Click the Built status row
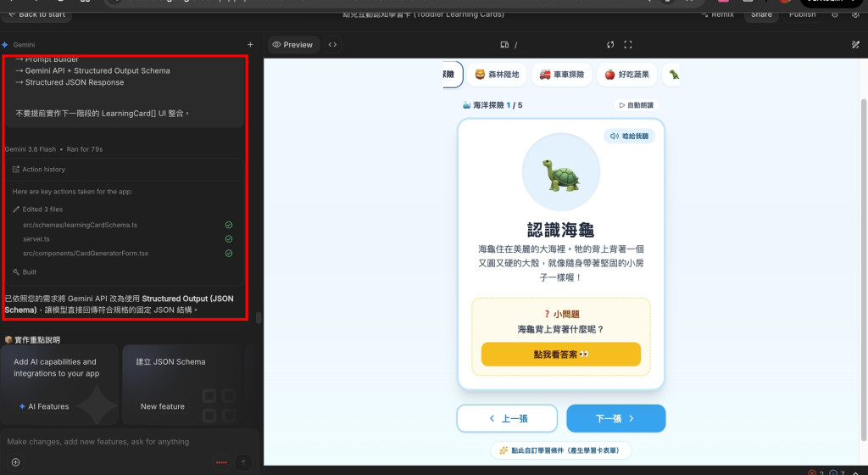 (x=25, y=271)
